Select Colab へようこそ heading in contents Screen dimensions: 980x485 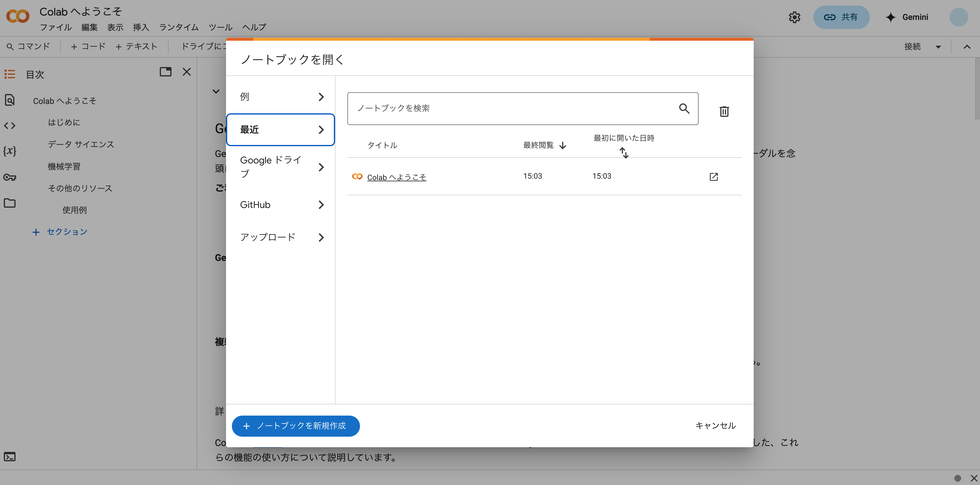click(x=65, y=101)
